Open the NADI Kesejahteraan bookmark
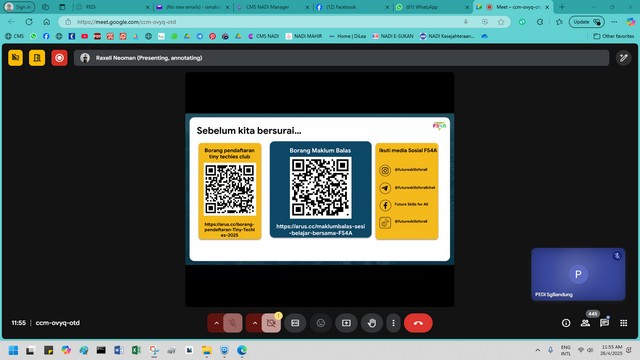Screen dimensions: 640x360 [x=447, y=36]
